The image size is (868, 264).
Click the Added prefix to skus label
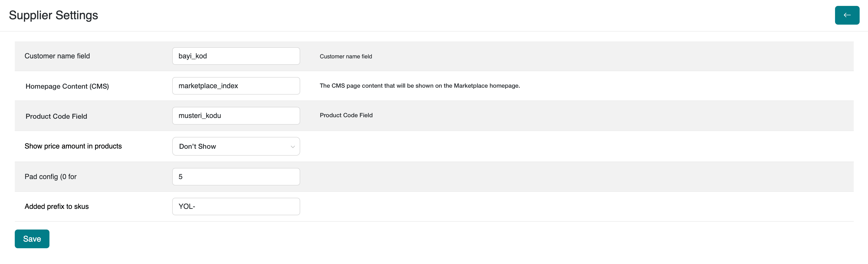pos(57,206)
